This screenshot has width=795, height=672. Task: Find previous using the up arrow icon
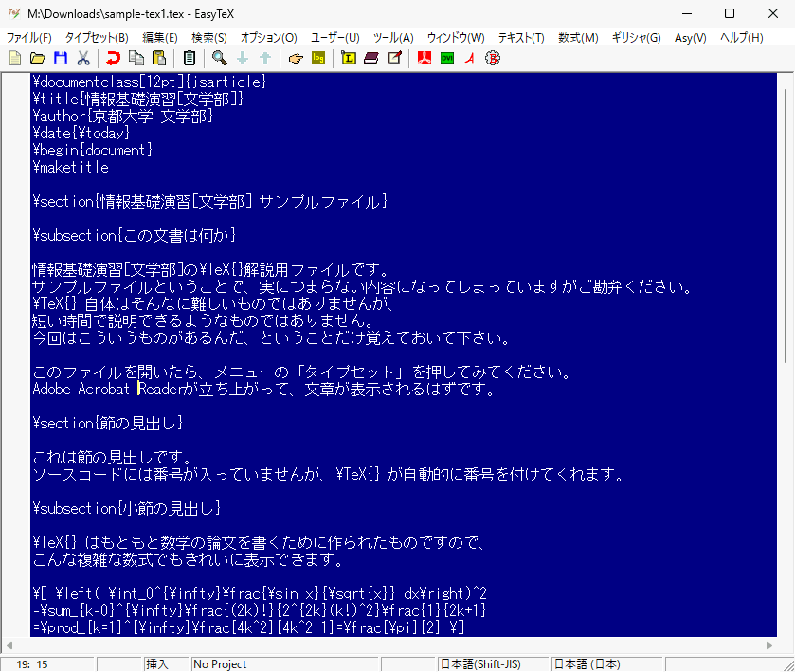pyautogui.click(x=265, y=59)
